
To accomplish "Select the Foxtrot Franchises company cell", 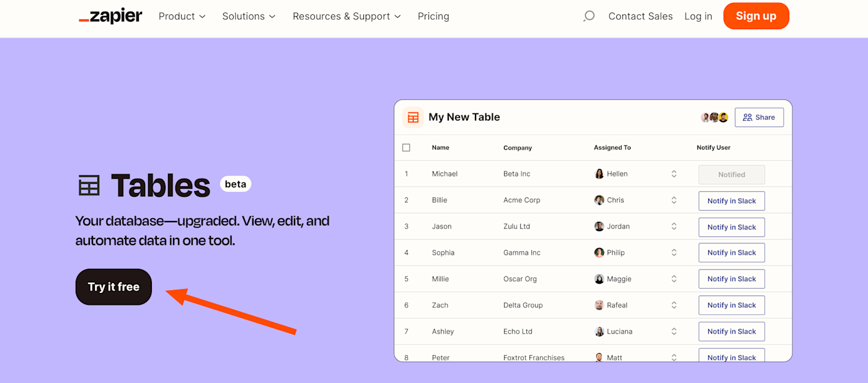I will tap(534, 358).
